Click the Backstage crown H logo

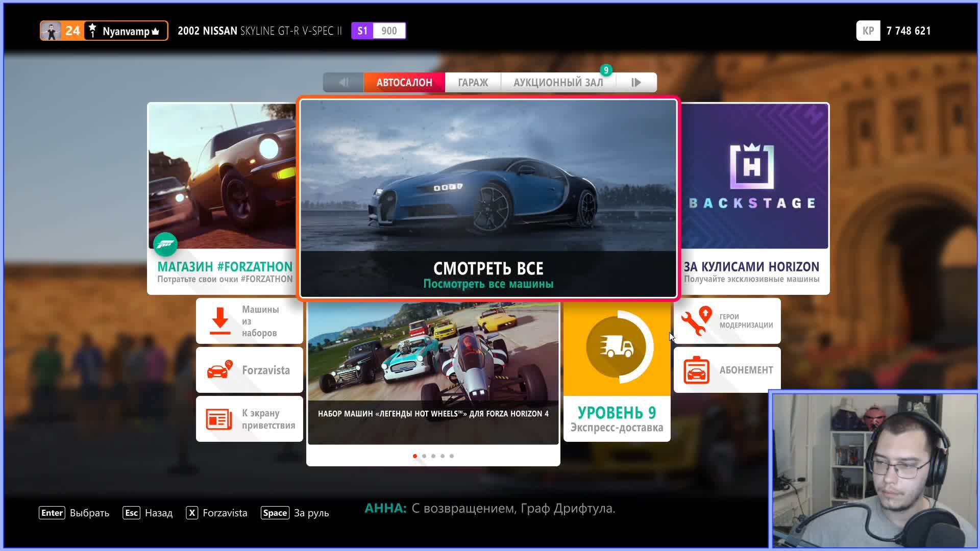[752, 166]
